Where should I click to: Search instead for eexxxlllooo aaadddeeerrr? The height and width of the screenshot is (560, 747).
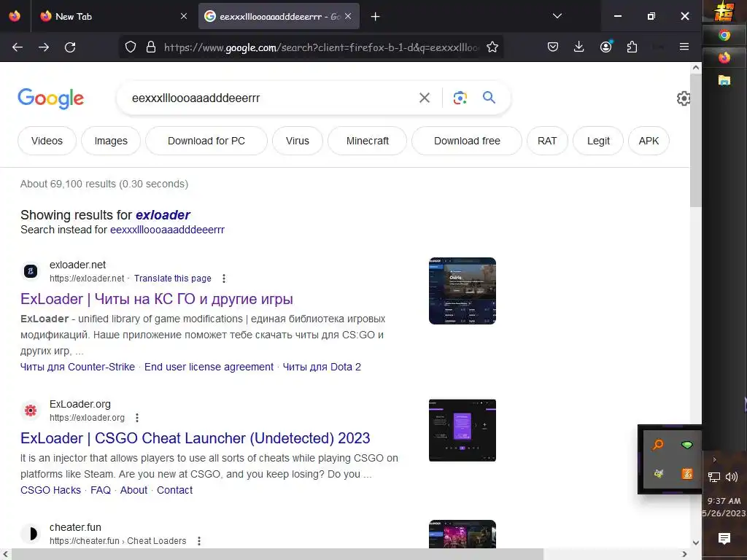(x=167, y=230)
